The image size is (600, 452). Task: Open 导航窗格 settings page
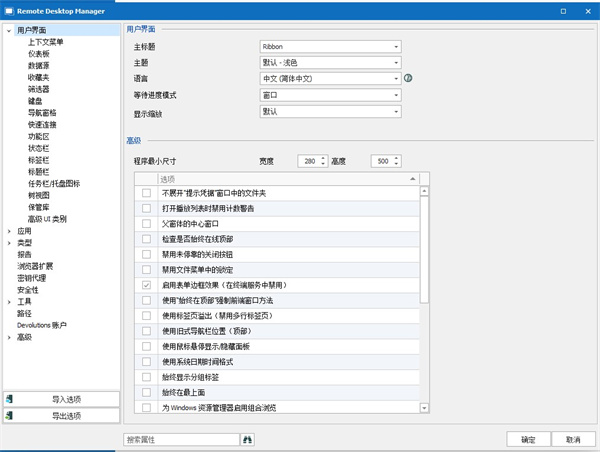(x=42, y=113)
